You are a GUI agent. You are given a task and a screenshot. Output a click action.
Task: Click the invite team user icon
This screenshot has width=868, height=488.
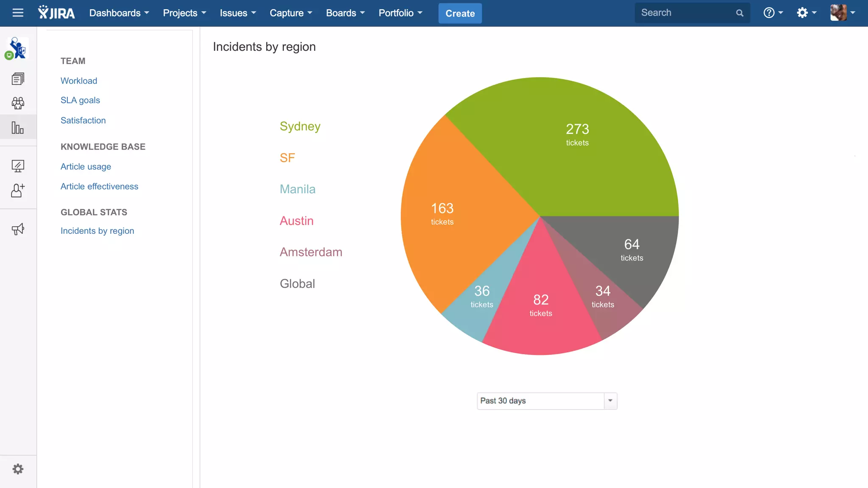[18, 190]
